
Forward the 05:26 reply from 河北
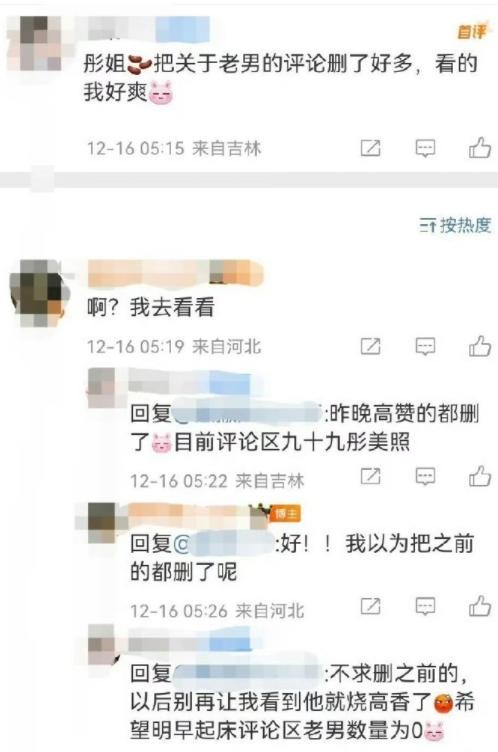click(x=370, y=606)
